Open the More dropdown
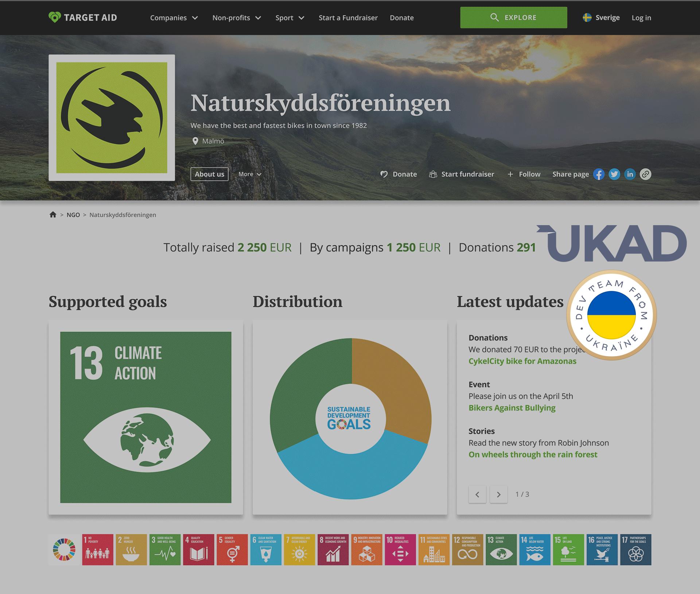Viewport: 700px width, 594px height. click(x=250, y=174)
